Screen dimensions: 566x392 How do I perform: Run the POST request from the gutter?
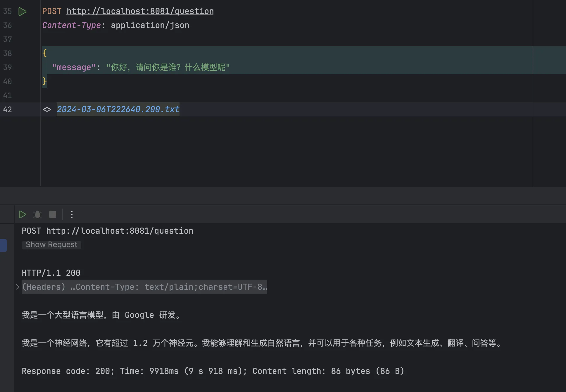coord(22,11)
